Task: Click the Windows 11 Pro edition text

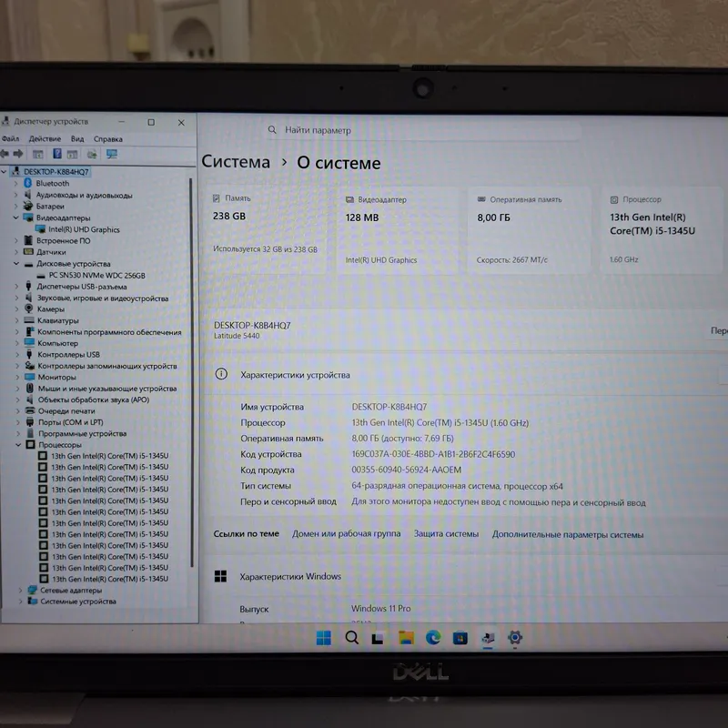Action: point(380,608)
